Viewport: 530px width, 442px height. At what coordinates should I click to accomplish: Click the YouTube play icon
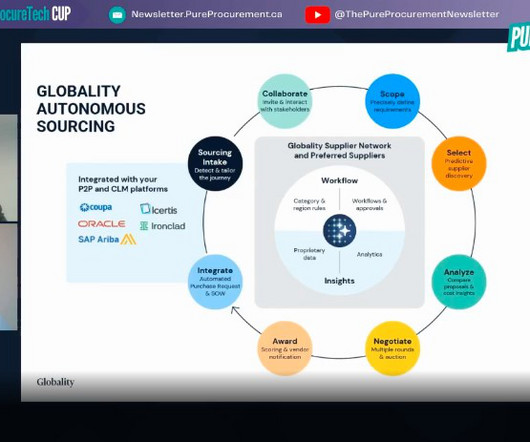(x=317, y=15)
